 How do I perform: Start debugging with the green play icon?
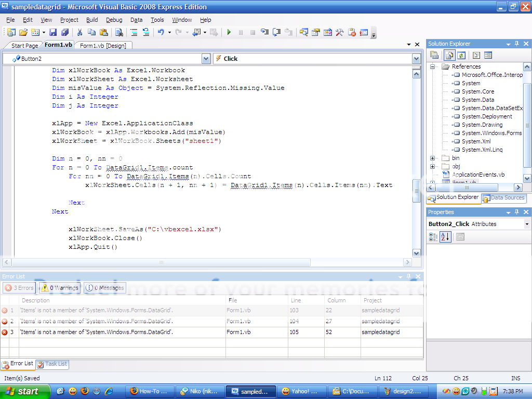(x=229, y=32)
